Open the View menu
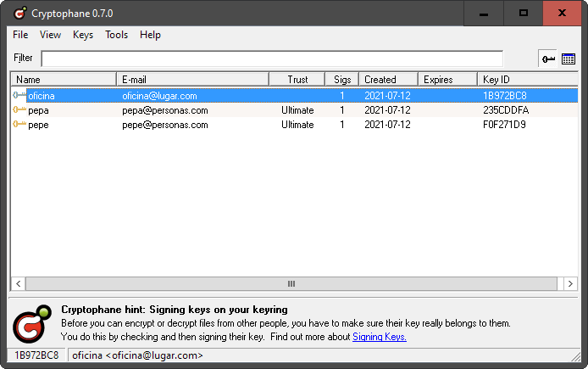 [x=50, y=35]
